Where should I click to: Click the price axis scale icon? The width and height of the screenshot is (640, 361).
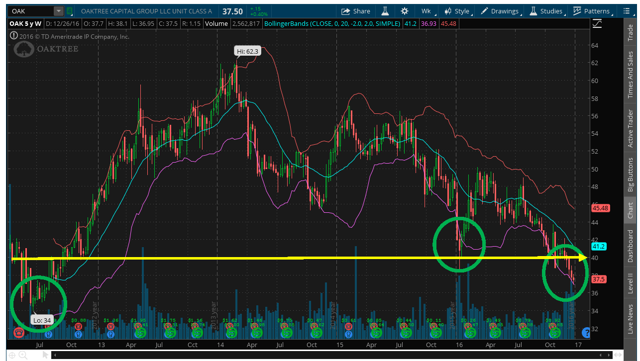[597, 24]
